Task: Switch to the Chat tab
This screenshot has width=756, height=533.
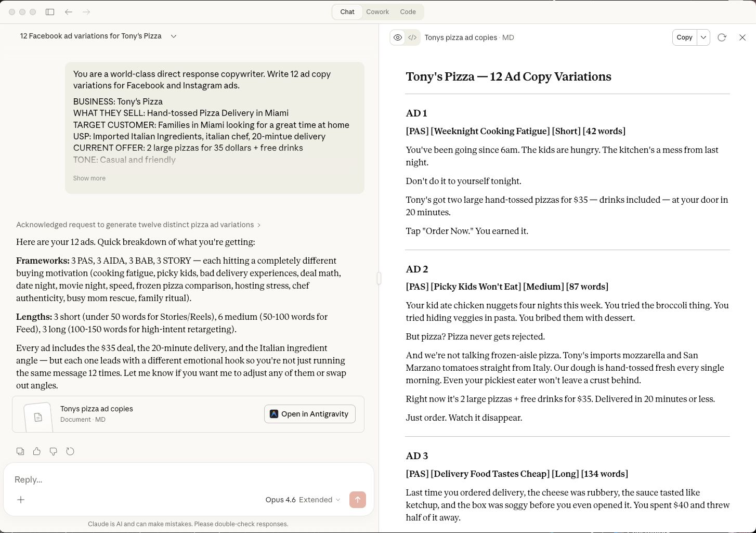Action: click(347, 12)
